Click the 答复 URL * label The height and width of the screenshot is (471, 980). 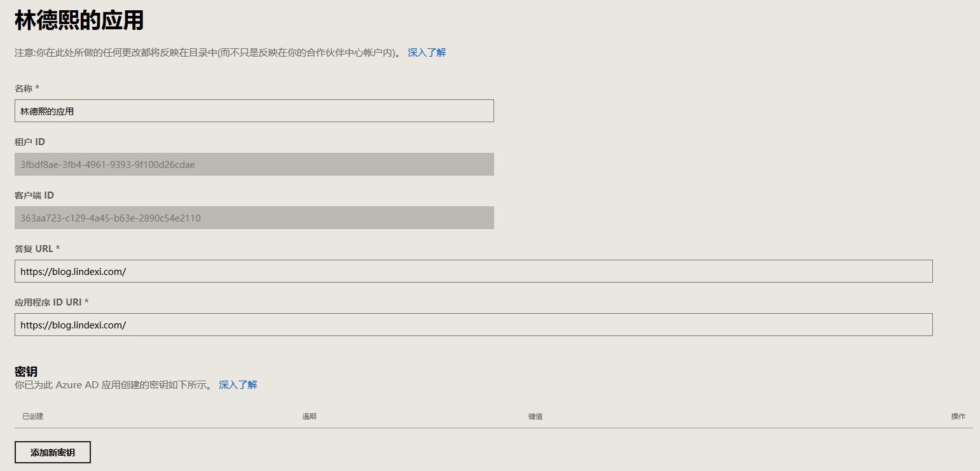pyautogui.click(x=37, y=248)
